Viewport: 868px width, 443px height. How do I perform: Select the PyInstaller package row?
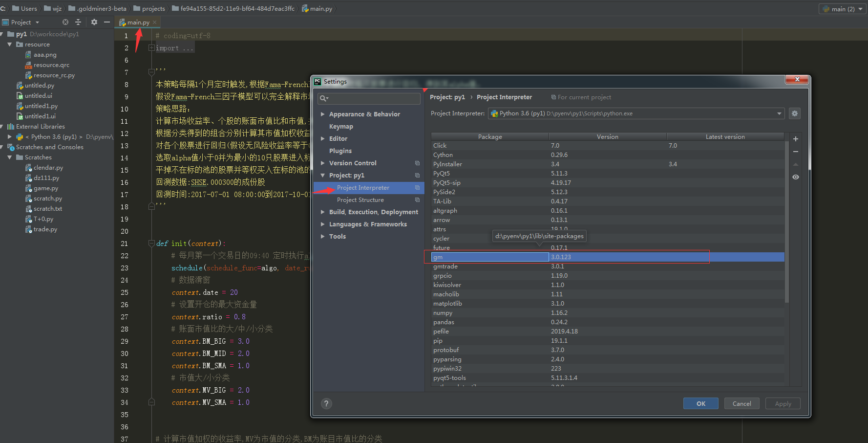608,164
